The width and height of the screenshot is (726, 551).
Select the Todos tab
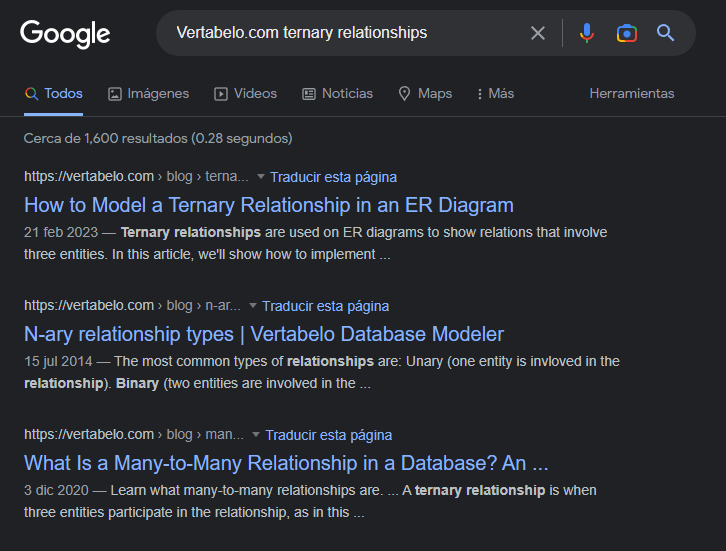tap(53, 94)
